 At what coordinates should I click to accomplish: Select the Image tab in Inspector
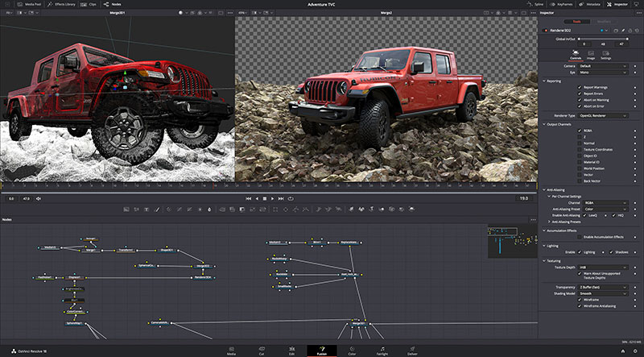pyautogui.click(x=591, y=55)
